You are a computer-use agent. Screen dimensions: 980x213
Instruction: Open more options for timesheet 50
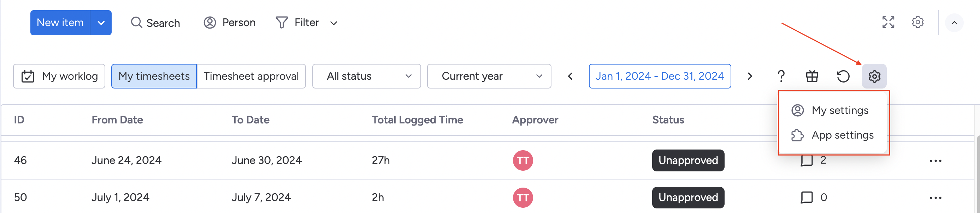935,198
